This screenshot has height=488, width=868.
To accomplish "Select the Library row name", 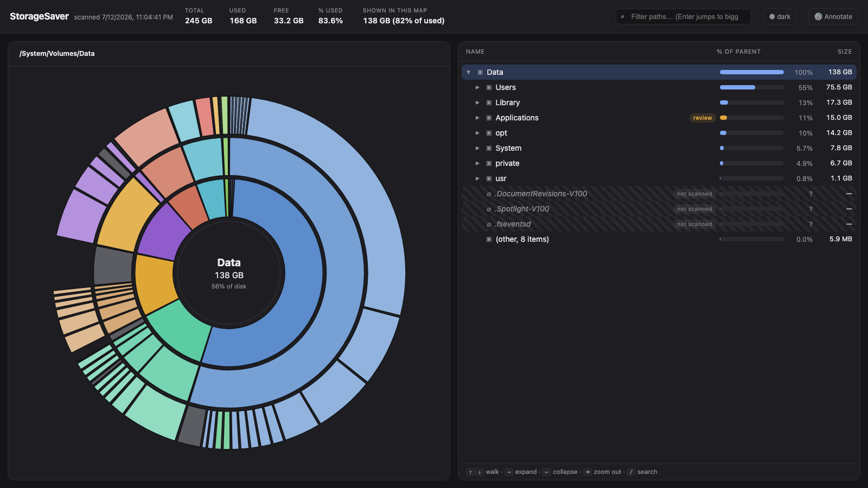I will pos(508,102).
